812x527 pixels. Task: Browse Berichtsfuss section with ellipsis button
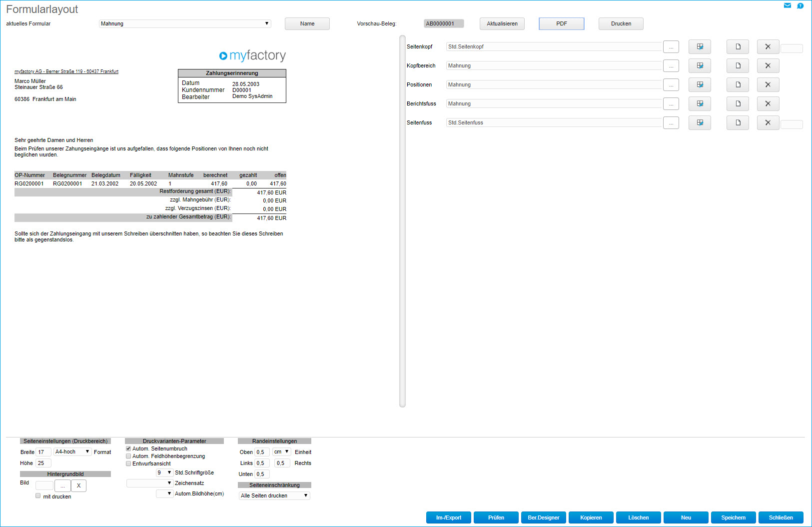(671, 104)
